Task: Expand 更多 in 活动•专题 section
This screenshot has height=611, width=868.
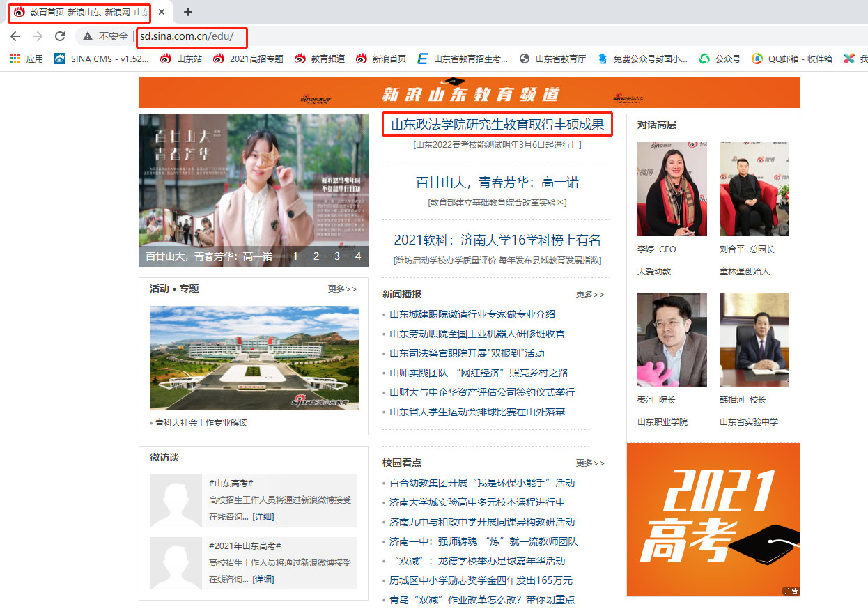Action: click(342, 289)
